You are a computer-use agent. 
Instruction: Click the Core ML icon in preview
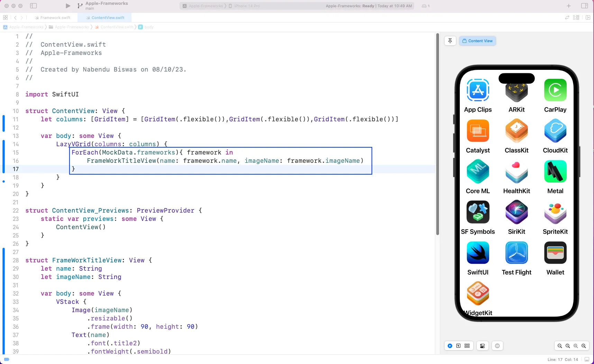tap(478, 171)
